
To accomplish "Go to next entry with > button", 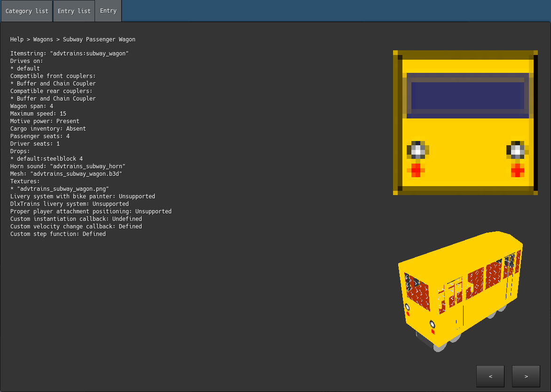I will click(526, 376).
